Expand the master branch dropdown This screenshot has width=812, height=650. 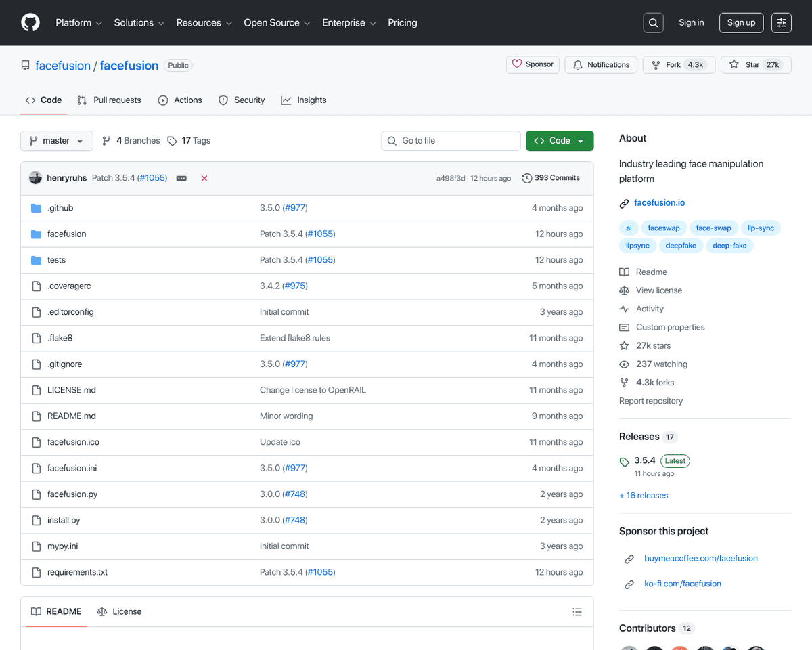(x=57, y=141)
